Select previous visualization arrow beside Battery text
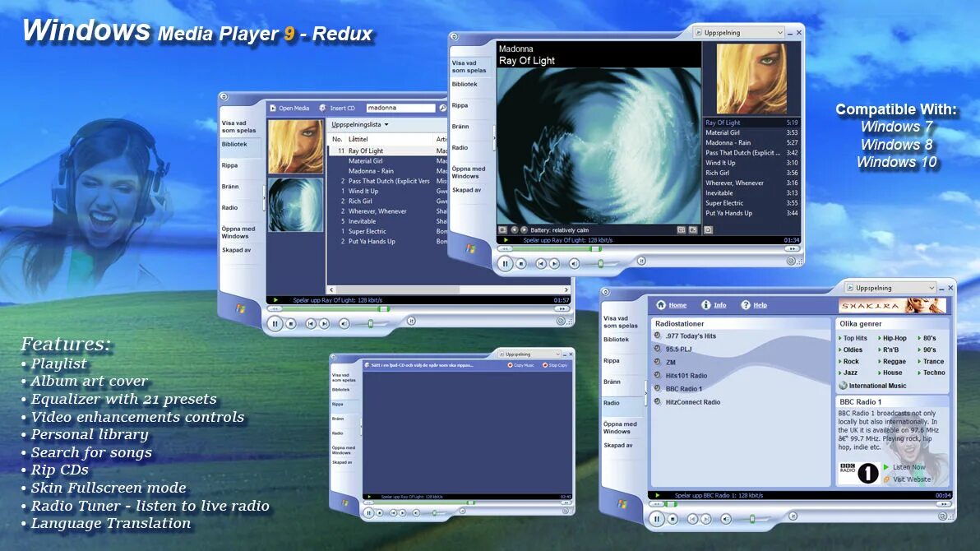Image resolution: width=980 pixels, height=551 pixels. pos(515,230)
